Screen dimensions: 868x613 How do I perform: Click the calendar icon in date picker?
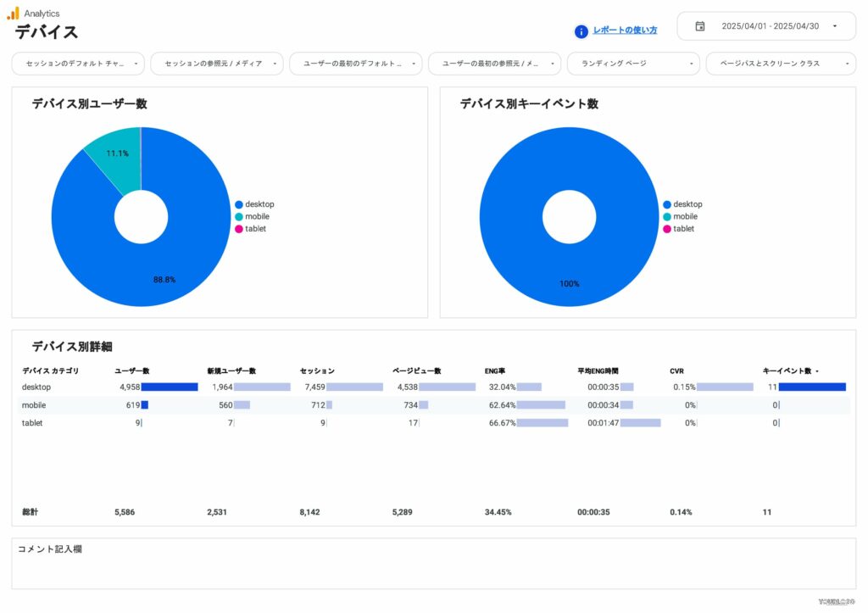tap(700, 26)
